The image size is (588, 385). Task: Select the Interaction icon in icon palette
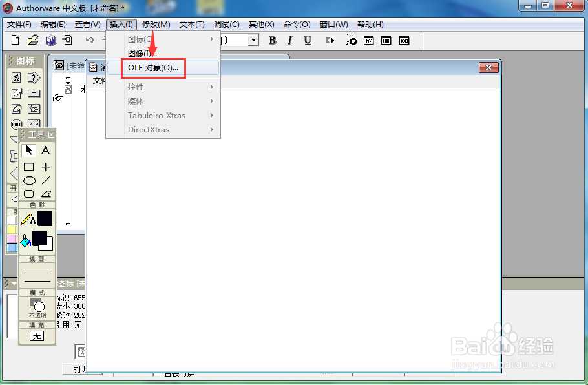pos(34,78)
